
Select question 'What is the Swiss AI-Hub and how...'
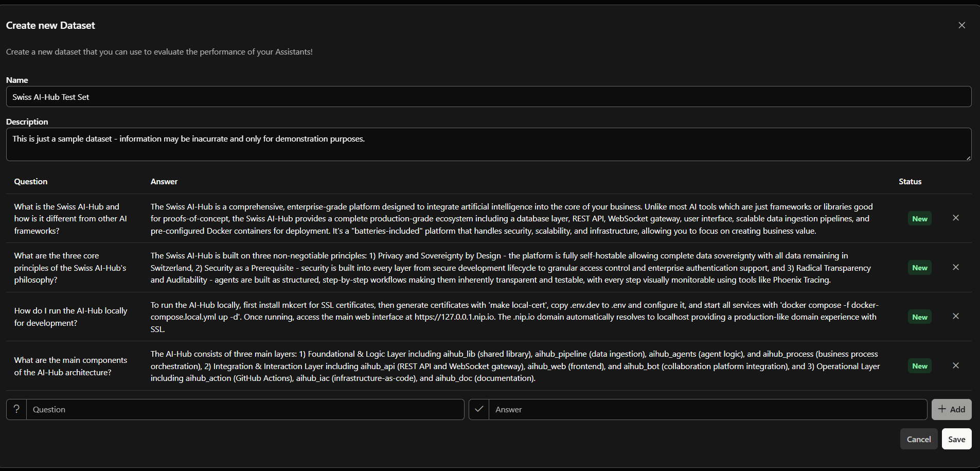pos(70,219)
